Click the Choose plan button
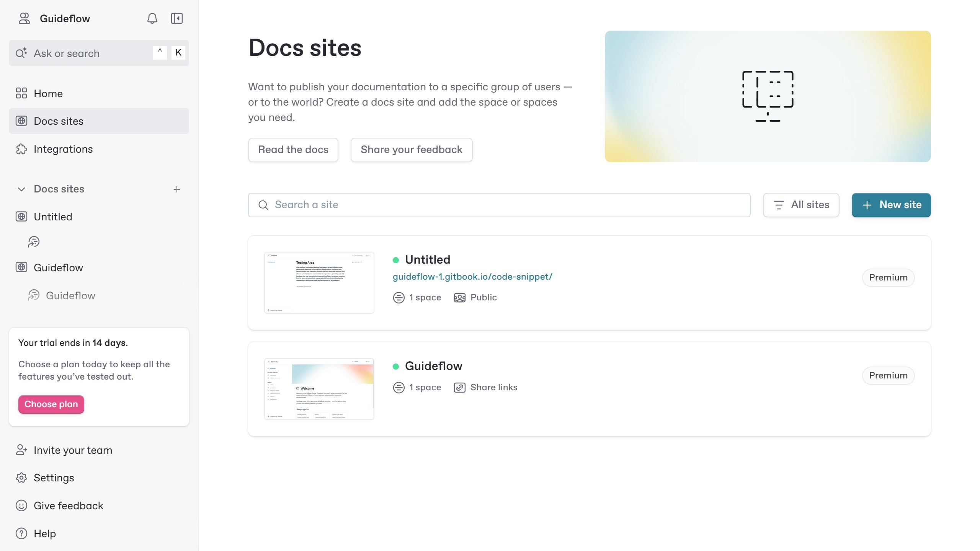This screenshot has width=980, height=551. pos(51,404)
